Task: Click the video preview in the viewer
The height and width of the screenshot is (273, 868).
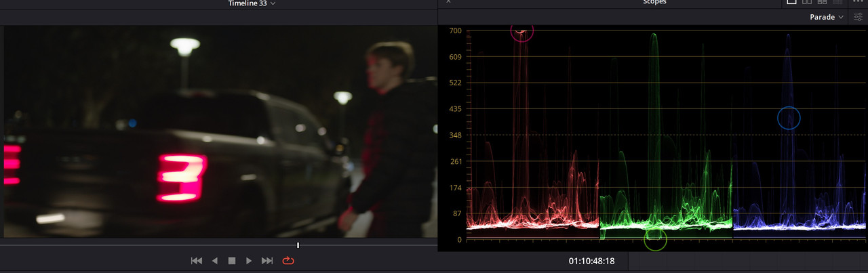Action: pos(220,132)
